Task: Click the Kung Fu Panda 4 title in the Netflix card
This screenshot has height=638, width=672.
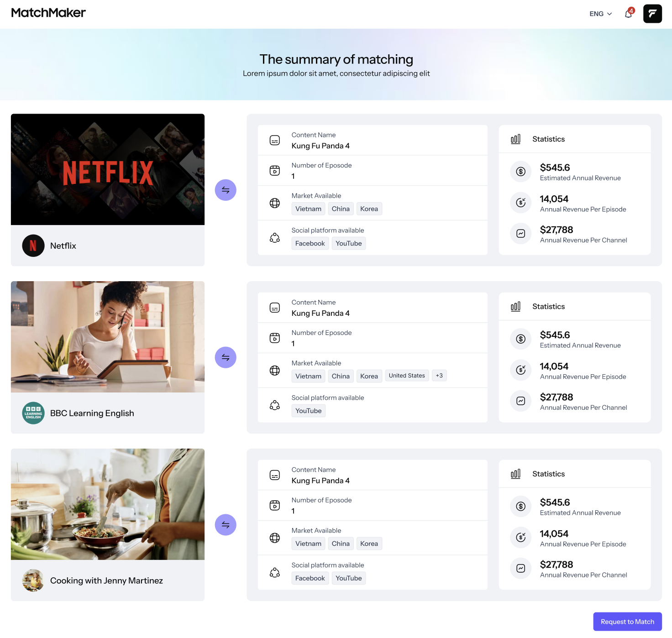Action: tap(320, 146)
